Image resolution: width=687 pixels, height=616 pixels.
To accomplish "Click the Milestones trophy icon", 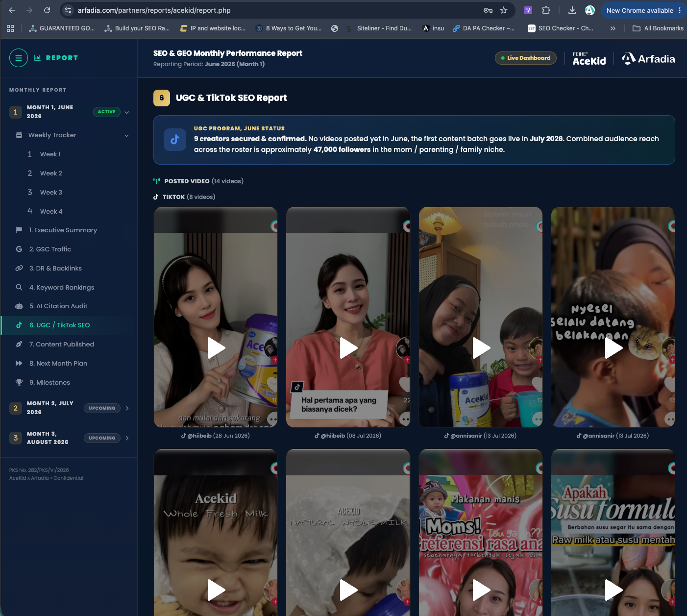I will click(x=19, y=383).
